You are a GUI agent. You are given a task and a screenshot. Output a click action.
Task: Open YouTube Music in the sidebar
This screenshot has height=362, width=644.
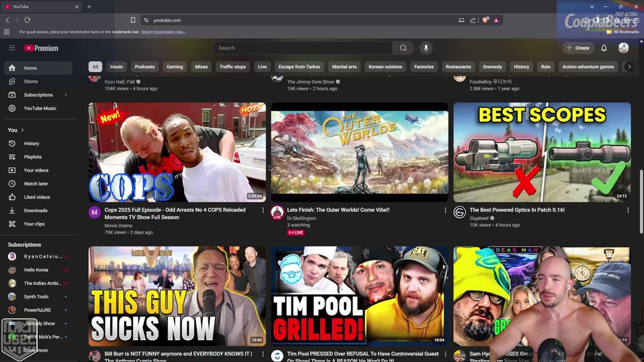[38, 108]
